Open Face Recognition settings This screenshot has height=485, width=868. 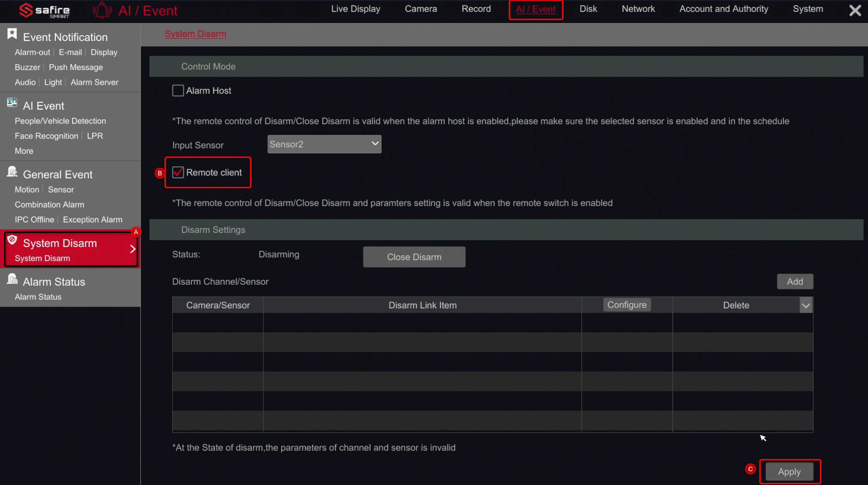coord(46,136)
